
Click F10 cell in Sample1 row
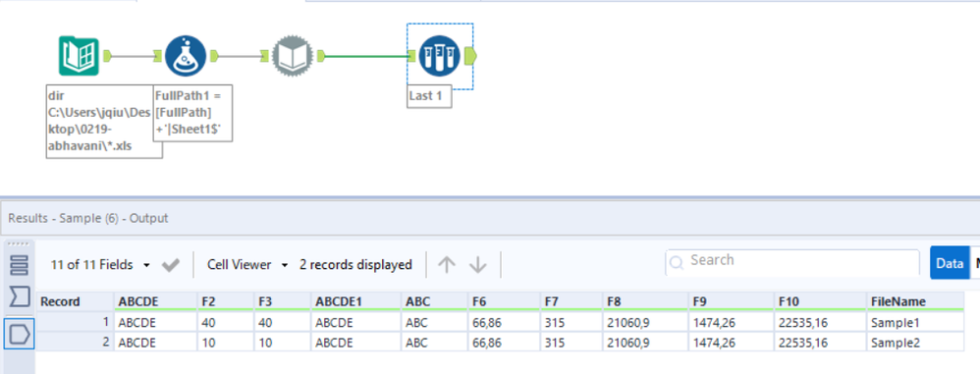click(x=819, y=323)
